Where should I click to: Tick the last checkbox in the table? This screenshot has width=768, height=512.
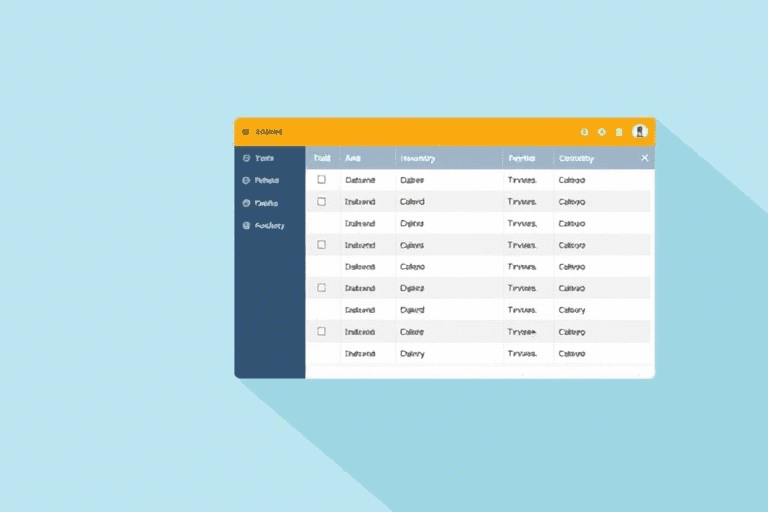[x=322, y=331]
